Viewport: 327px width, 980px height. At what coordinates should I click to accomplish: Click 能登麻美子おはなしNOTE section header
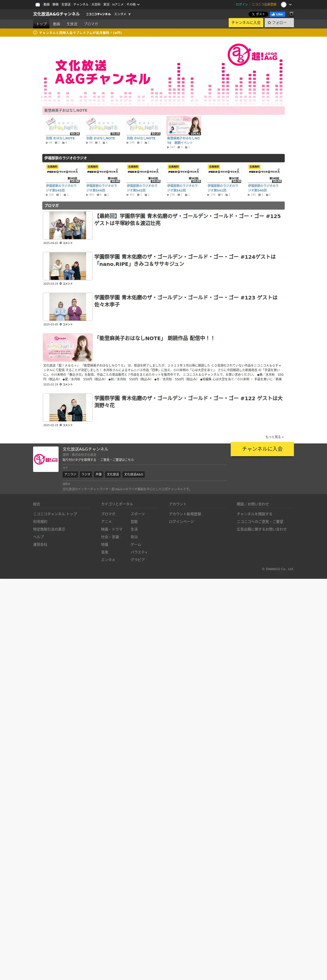tap(163, 110)
